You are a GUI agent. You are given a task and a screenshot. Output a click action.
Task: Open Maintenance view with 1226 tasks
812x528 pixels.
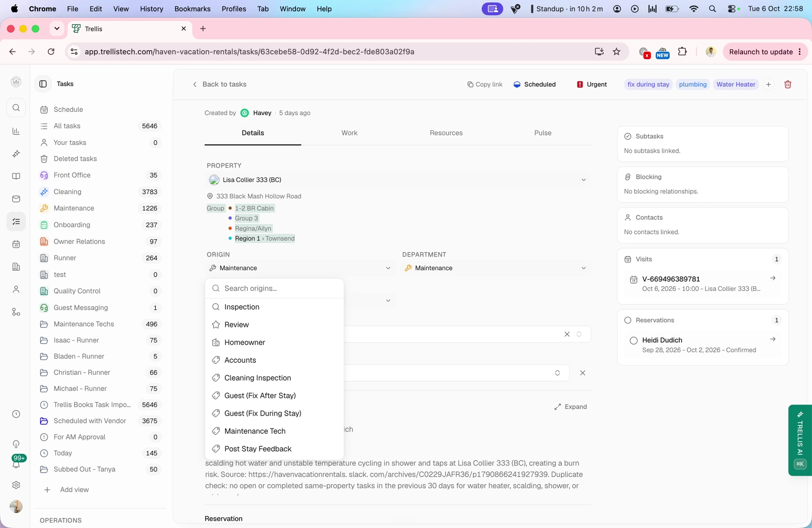(x=99, y=208)
